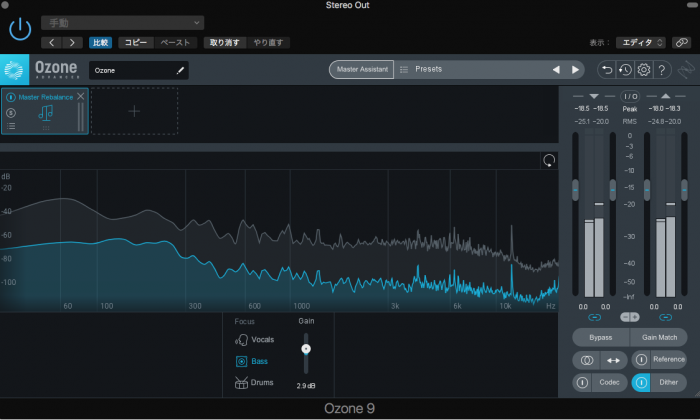Click the output gain up triangle
The width and height of the screenshot is (700, 420).
point(666,96)
